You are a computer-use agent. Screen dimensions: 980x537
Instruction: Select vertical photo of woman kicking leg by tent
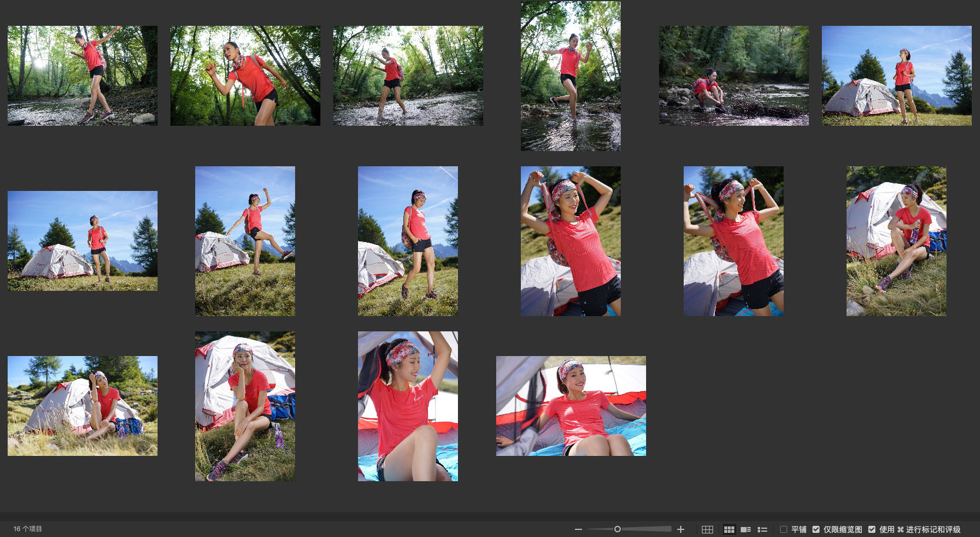[245, 241]
